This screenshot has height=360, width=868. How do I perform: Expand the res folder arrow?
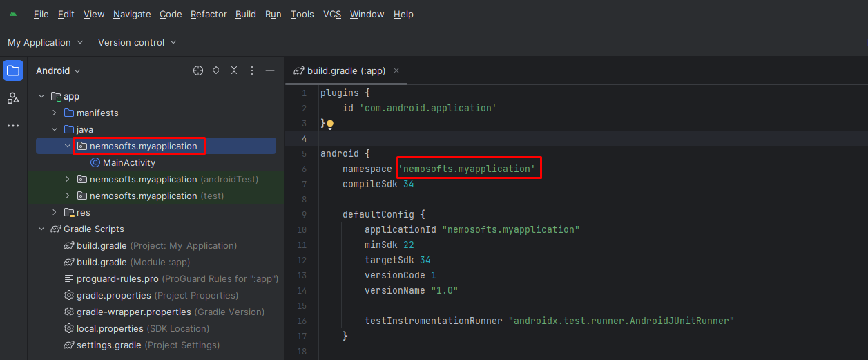55,212
